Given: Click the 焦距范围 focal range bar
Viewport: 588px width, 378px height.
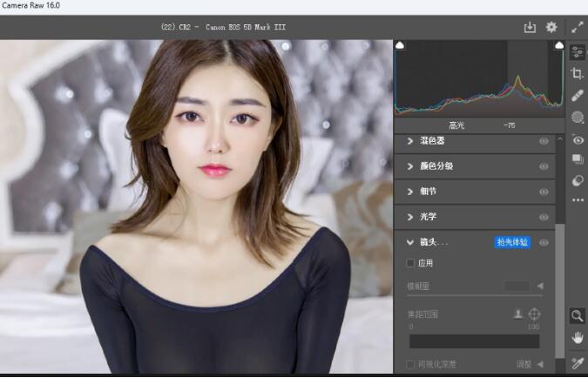Looking at the screenshot, I should pyautogui.click(x=475, y=341).
